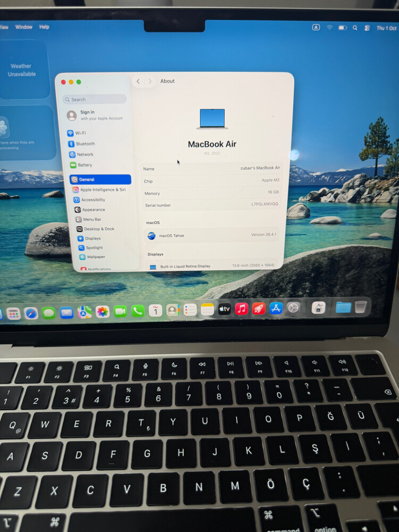The image size is (399, 532).
Task: Open Maps from the Dock
Action: [85, 312]
